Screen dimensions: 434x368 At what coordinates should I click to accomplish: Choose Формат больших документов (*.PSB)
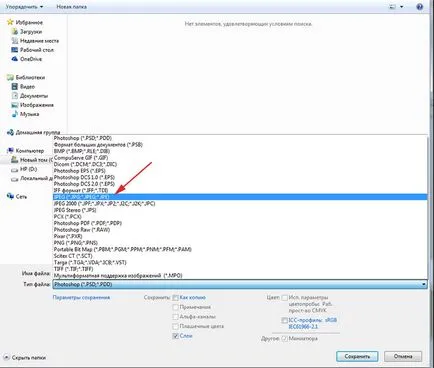[240, 145]
